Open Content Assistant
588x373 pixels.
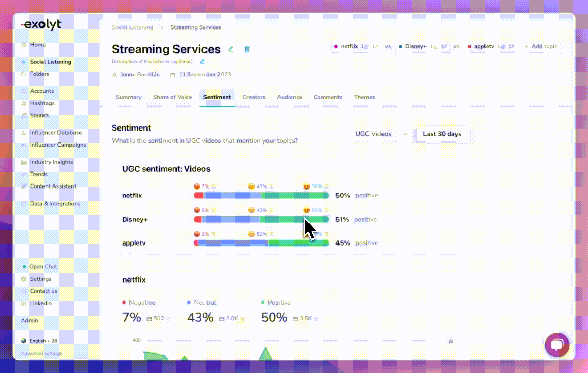53,186
